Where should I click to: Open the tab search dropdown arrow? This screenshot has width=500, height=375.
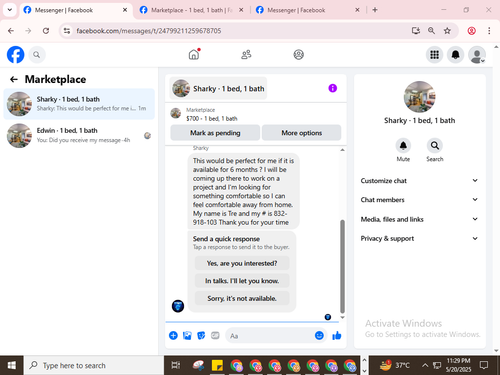10,10
